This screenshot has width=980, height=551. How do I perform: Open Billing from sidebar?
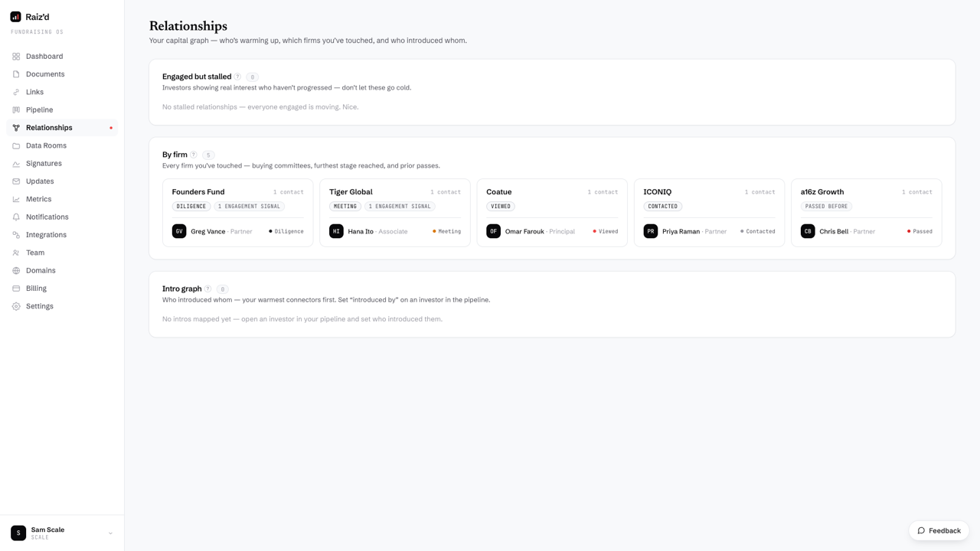tap(62, 289)
